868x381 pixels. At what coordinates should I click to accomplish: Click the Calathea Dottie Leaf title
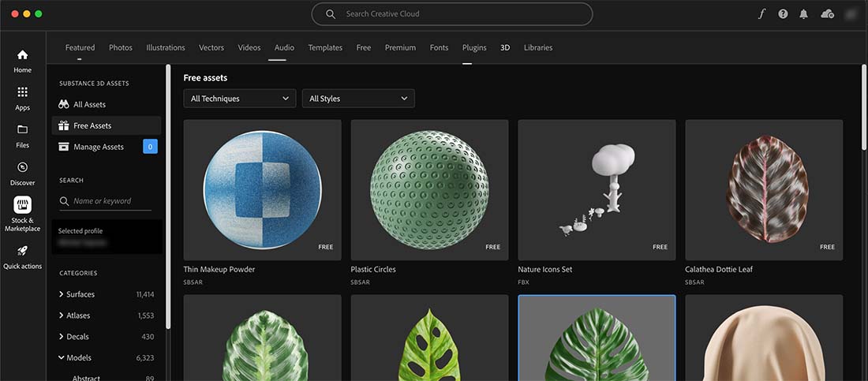[719, 270]
